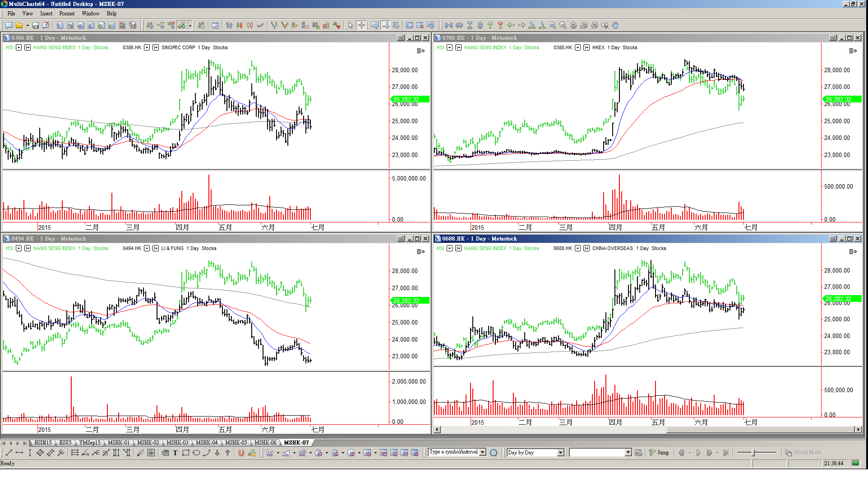
Task: Toggle SINOPEC CORP series visibility box
Action: [156, 48]
